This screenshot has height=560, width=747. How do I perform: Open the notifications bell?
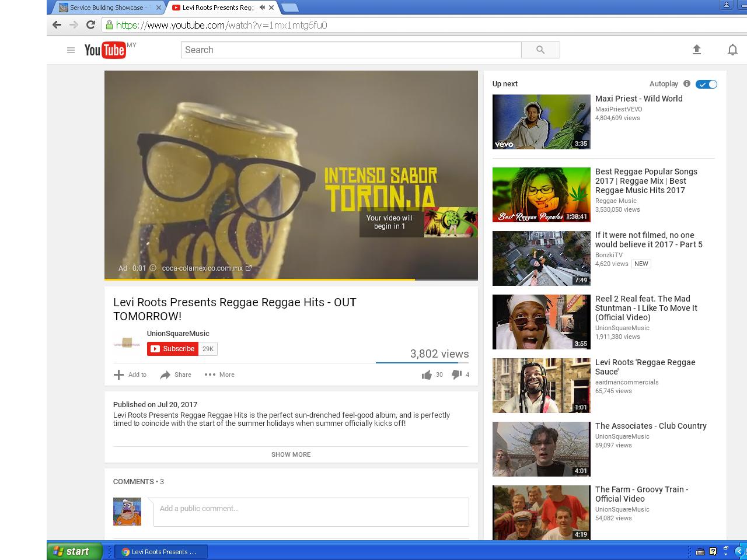(x=732, y=50)
